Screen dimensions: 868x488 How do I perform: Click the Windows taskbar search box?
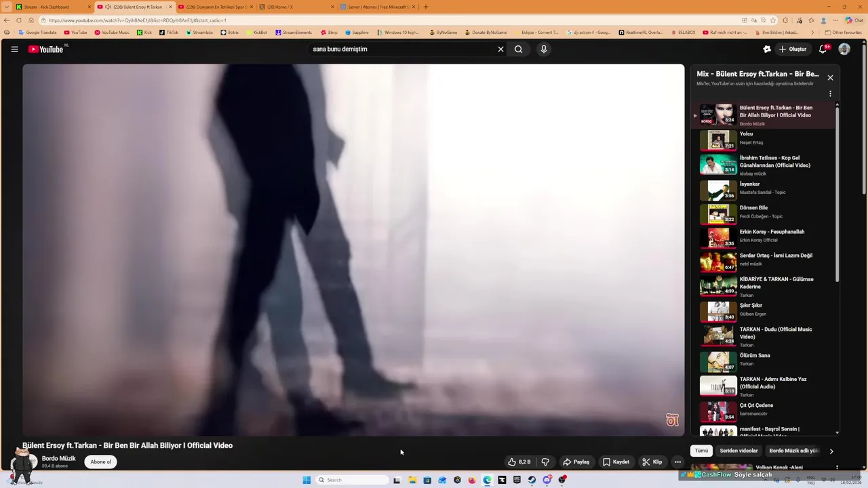pos(353,480)
